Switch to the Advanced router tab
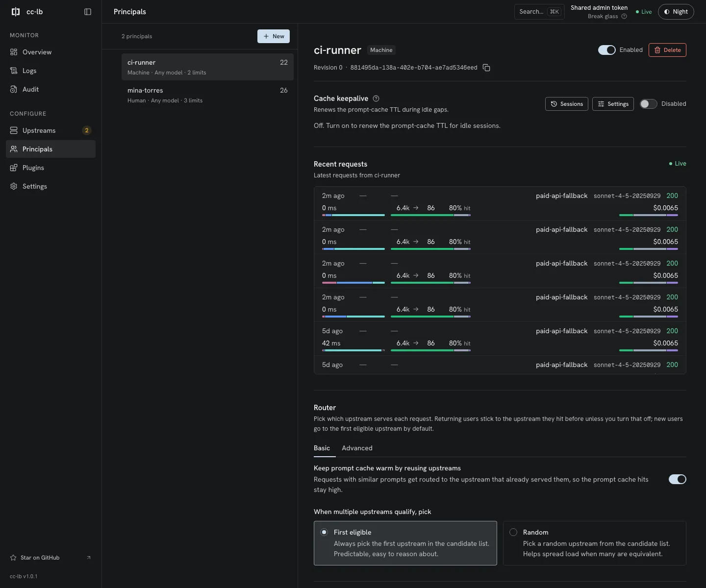The width and height of the screenshot is (706, 588). tap(357, 448)
